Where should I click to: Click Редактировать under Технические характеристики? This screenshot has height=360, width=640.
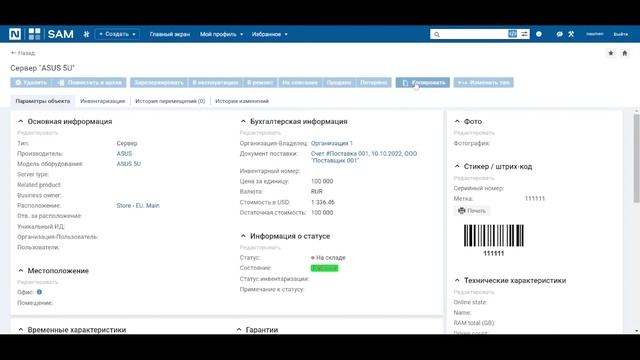click(474, 292)
